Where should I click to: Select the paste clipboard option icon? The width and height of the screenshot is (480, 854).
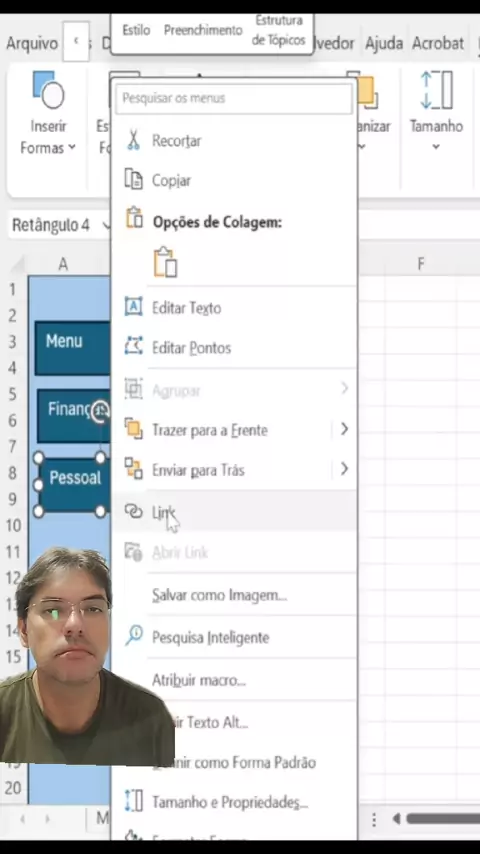point(166,263)
